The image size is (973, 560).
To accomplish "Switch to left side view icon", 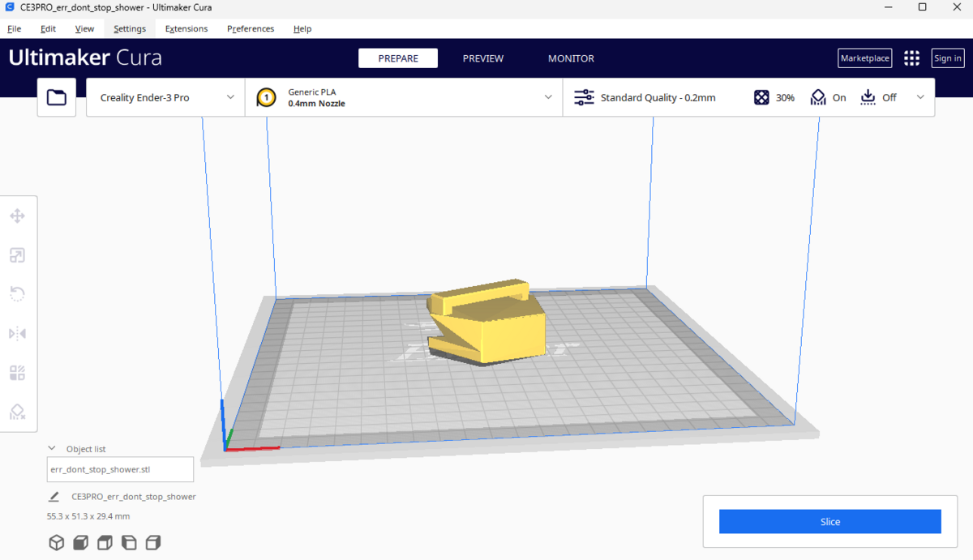I will pyautogui.click(x=129, y=543).
